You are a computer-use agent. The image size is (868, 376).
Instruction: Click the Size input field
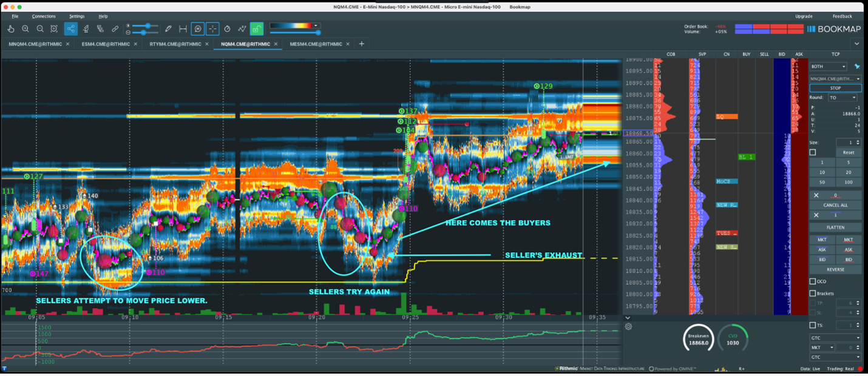[848, 143]
